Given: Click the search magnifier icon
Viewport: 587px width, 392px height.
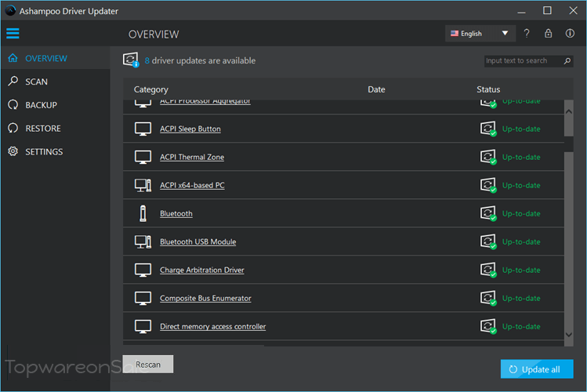Looking at the screenshot, I should pyautogui.click(x=567, y=60).
